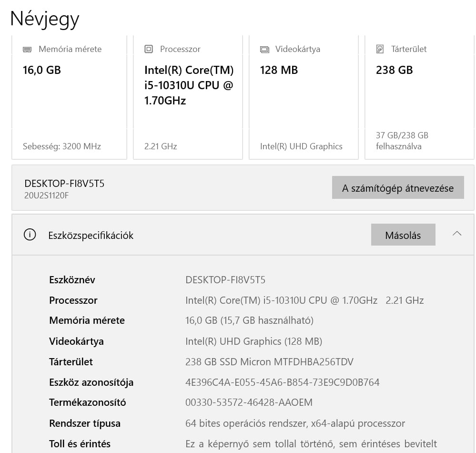Click the memory chip icon beside Memória mérete
The height and width of the screenshot is (453, 476).
27,49
